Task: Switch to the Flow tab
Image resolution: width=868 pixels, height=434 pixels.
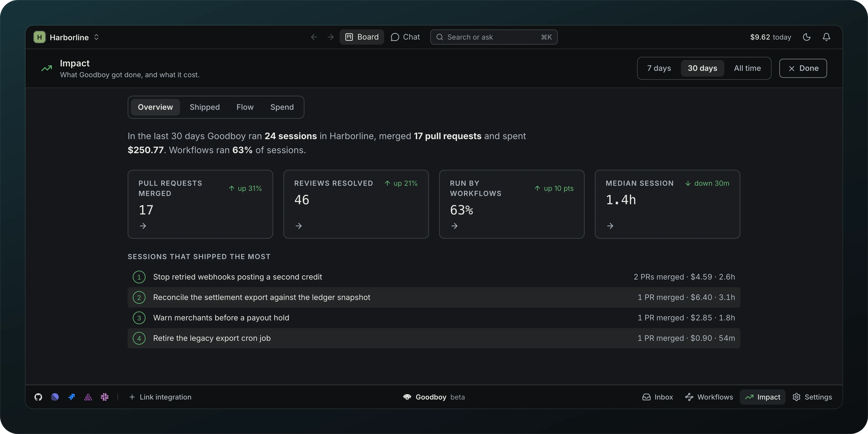Action: click(245, 107)
